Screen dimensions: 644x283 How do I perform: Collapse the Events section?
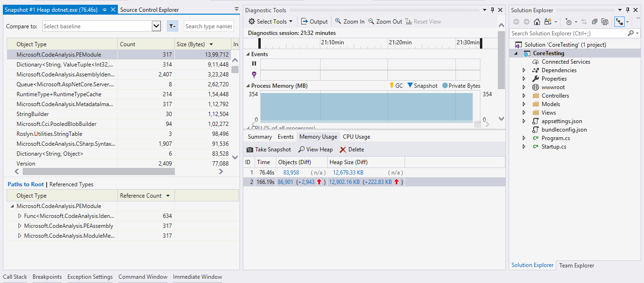(x=248, y=54)
